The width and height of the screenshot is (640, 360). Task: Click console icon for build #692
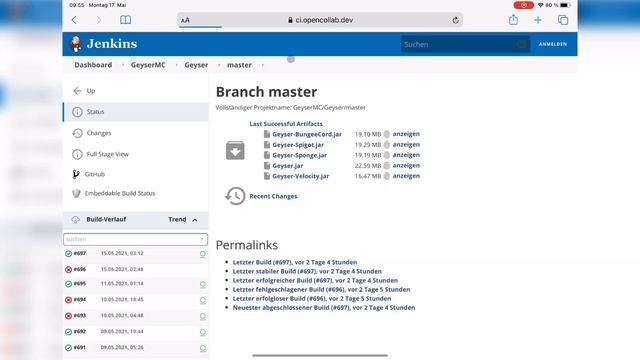pos(202,333)
